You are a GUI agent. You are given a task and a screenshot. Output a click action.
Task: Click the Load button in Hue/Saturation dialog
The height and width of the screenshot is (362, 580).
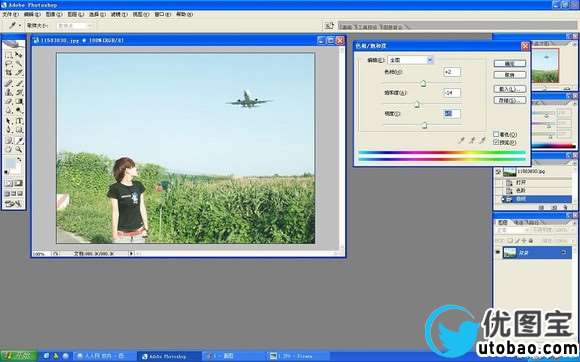510,89
